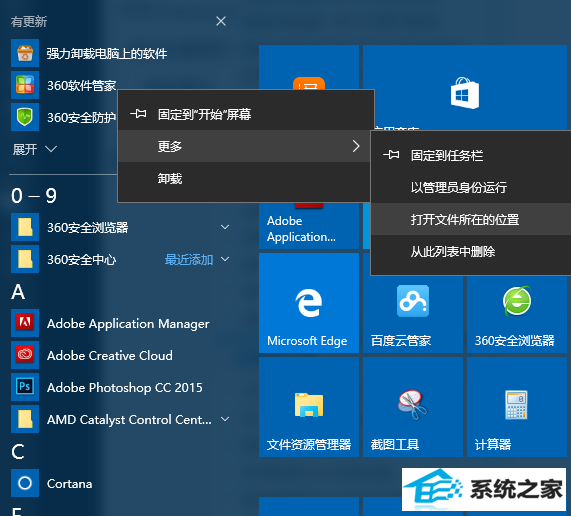Click the Adobe Photoshop CC 2015 entry text
This screenshot has height=516, width=571.
pyautogui.click(x=125, y=387)
